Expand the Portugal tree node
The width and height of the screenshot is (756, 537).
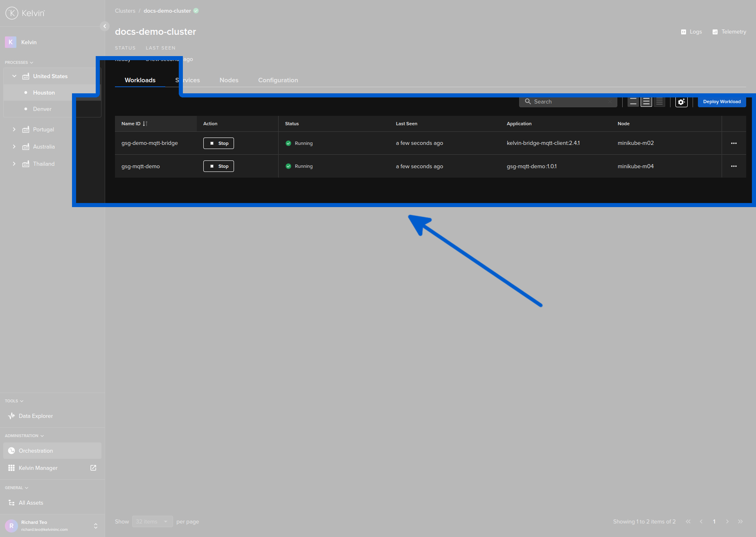tap(14, 129)
